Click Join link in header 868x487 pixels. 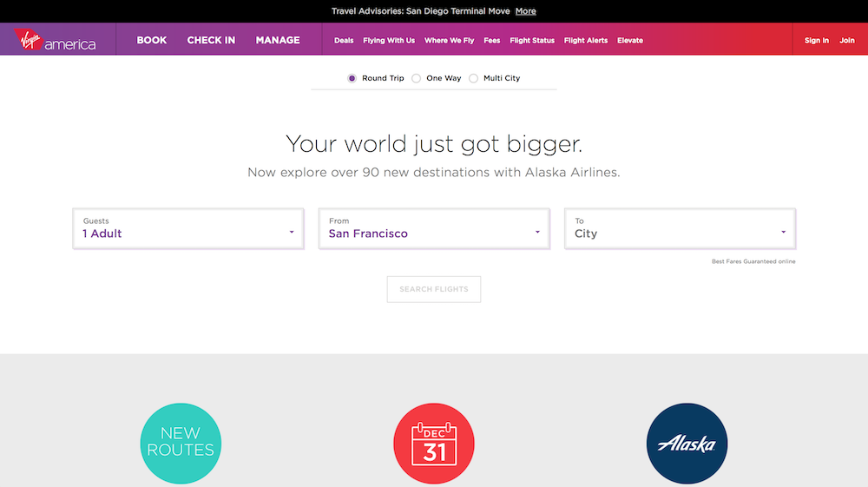[x=847, y=41]
